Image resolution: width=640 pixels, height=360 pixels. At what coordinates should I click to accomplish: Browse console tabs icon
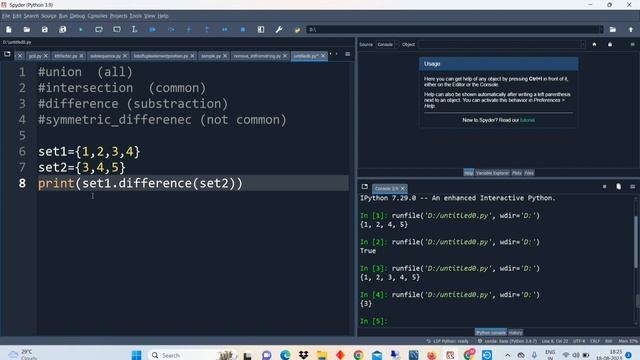364,187
